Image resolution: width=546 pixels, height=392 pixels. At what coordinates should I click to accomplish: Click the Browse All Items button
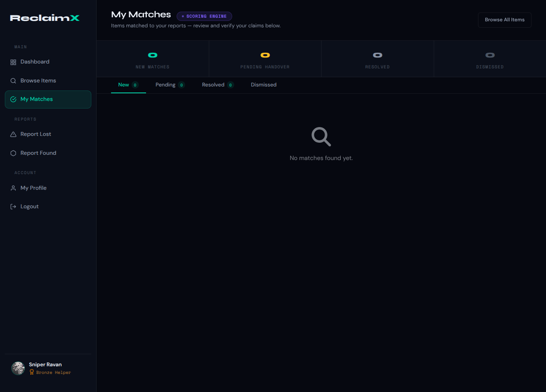[505, 20]
